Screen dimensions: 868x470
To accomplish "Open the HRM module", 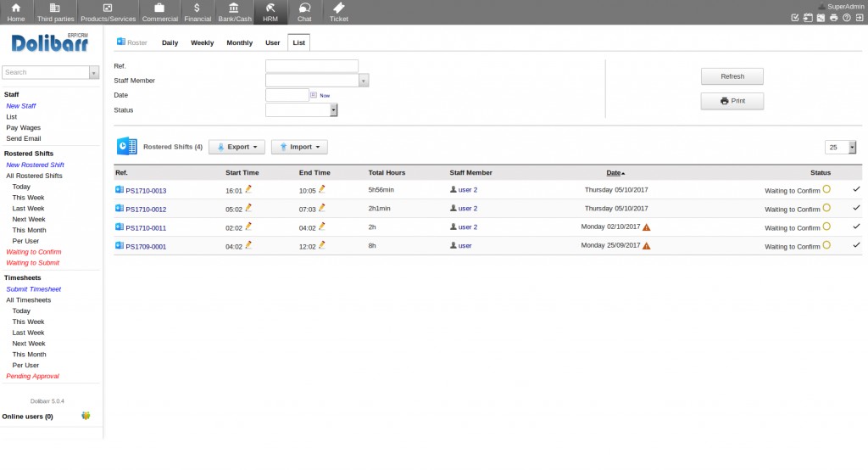I will (270, 12).
